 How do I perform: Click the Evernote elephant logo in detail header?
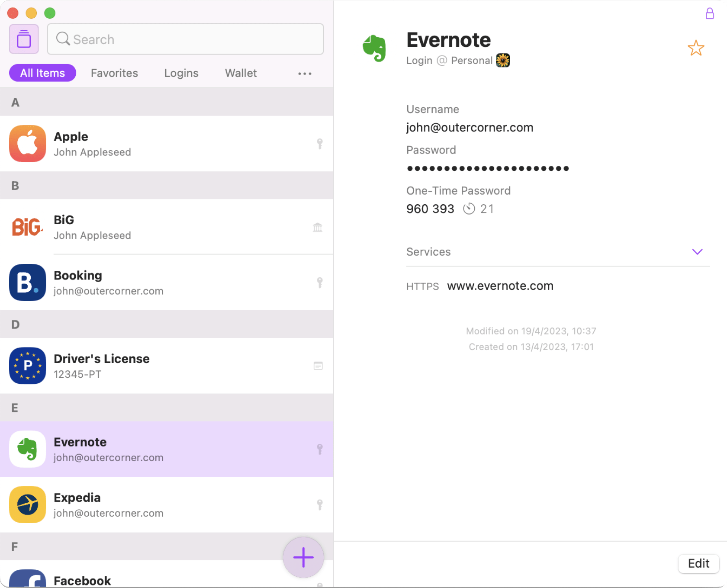374,48
